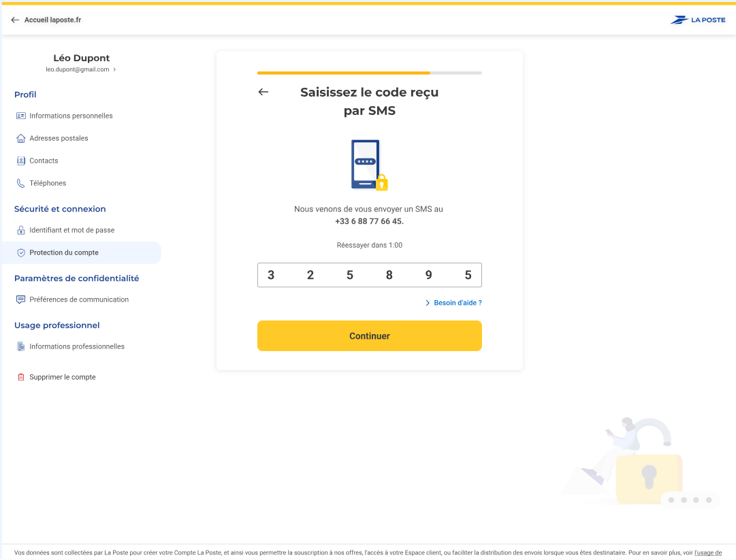Screen dimensions: 736x560
Task: Go back using the SMS card arrow
Action: [263, 92]
